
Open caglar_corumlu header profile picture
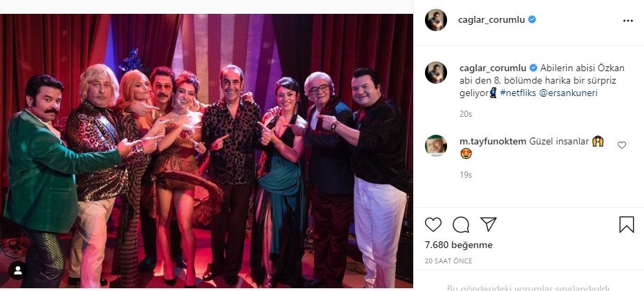click(436, 20)
